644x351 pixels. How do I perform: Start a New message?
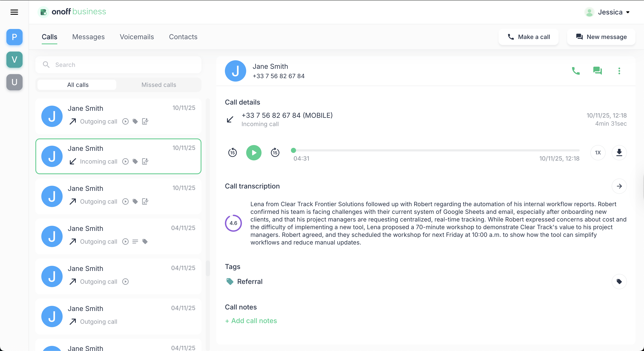601,37
